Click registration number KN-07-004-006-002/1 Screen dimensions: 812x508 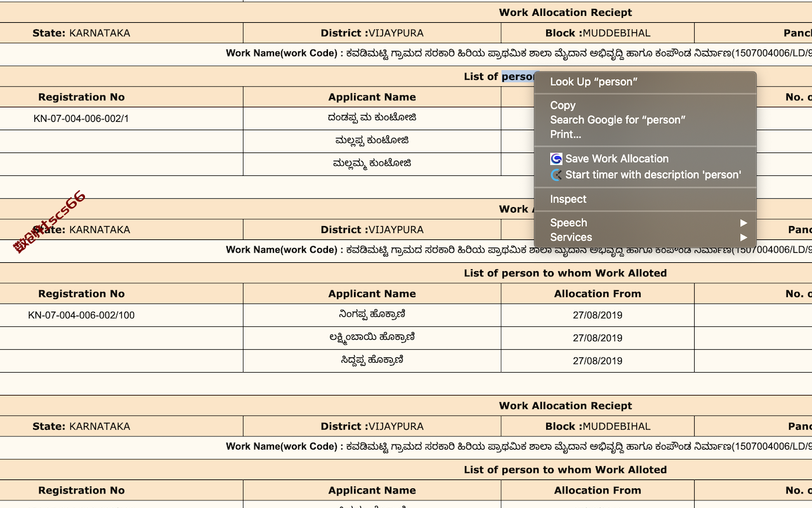tap(81, 119)
